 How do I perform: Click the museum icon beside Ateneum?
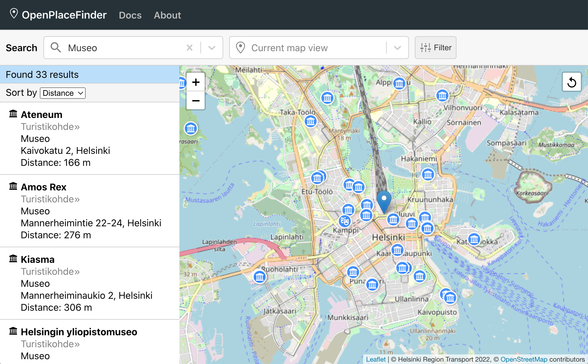pos(13,114)
